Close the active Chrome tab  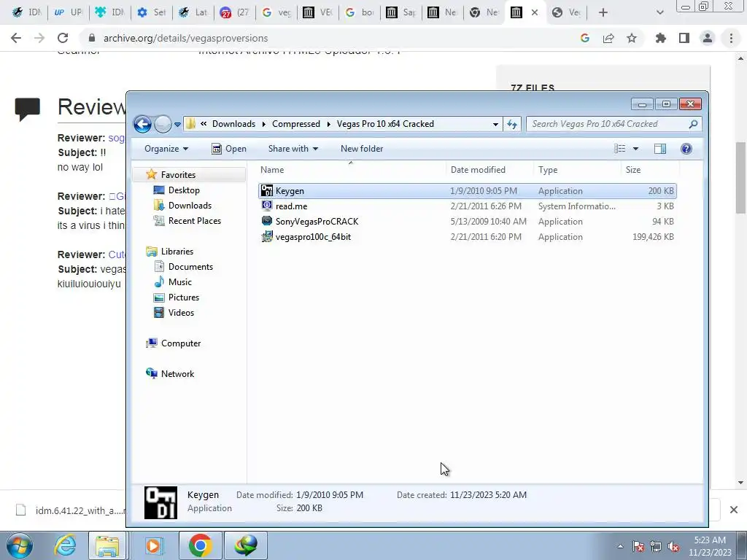[x=535, y=12]
